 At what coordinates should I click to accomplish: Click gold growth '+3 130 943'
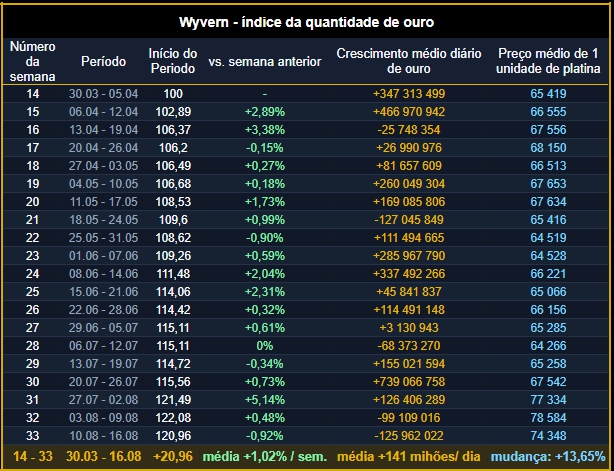point(409,328)
